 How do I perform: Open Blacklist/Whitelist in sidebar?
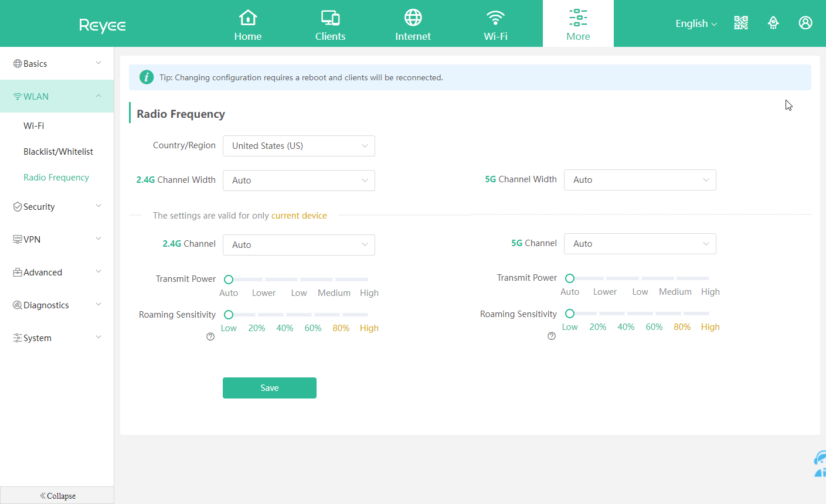point(58,152)
